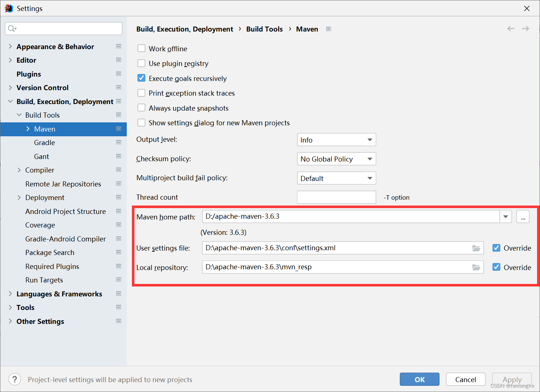Viewport: 540px width, 392px height.
Task: Click project-level icon beside Tools row
Action: click(x=119, y=307)
